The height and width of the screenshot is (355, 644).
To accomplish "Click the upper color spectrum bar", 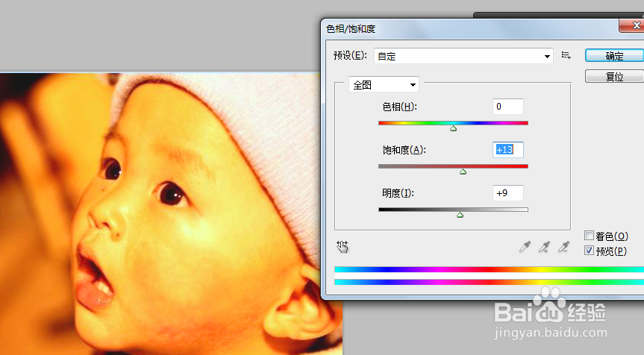I will click(489, 270).
